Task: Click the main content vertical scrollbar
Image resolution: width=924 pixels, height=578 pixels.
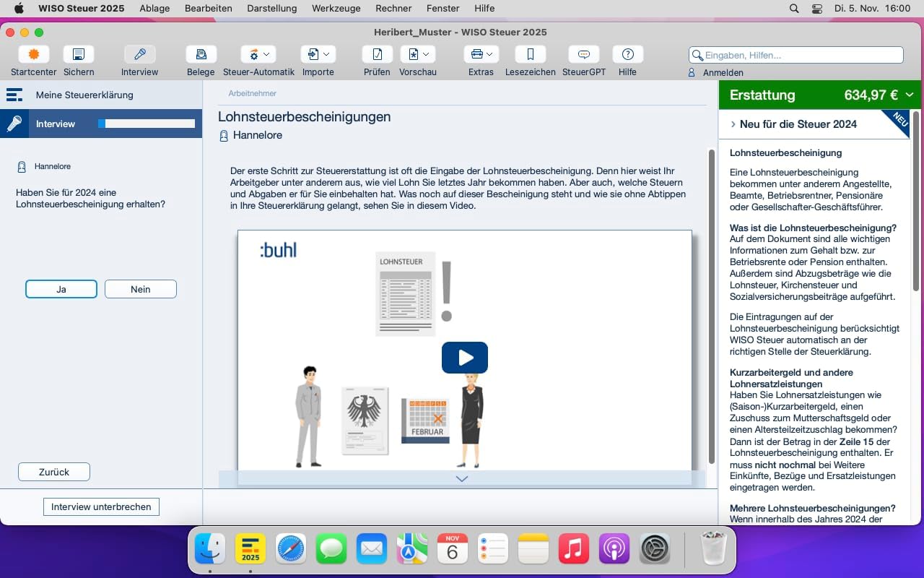Action: click(712, 306)
